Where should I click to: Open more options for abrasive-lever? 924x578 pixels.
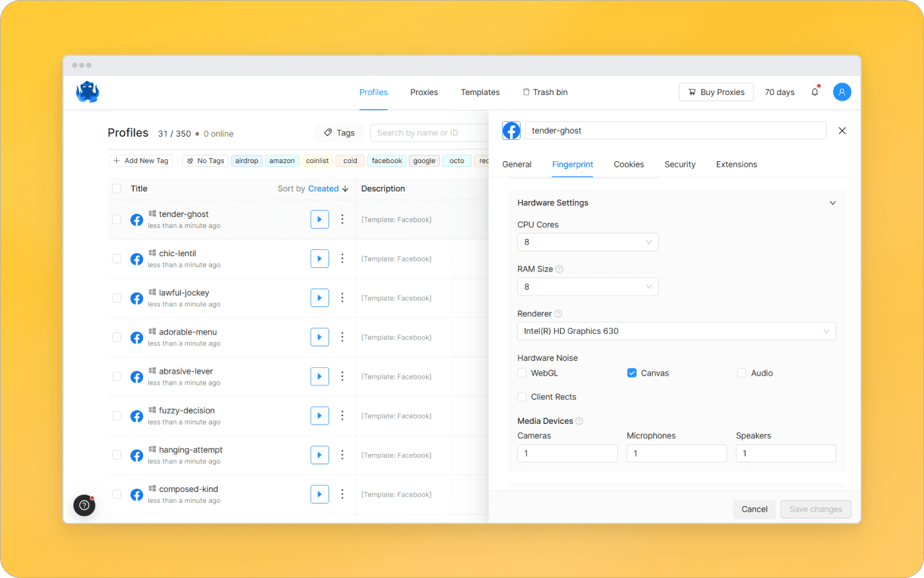[x=342, y=376]
